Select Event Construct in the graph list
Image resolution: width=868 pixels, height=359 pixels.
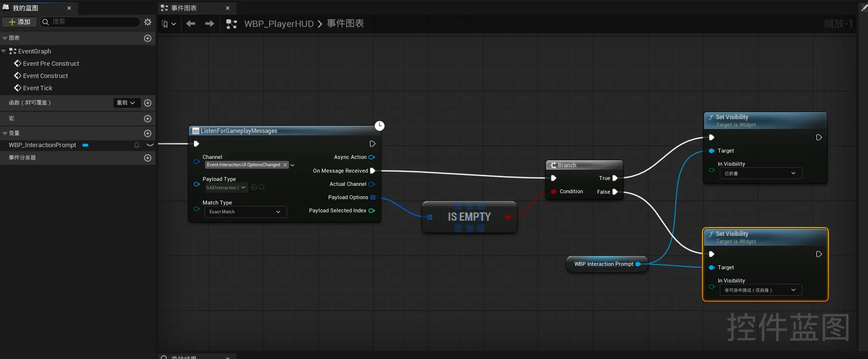45,76
